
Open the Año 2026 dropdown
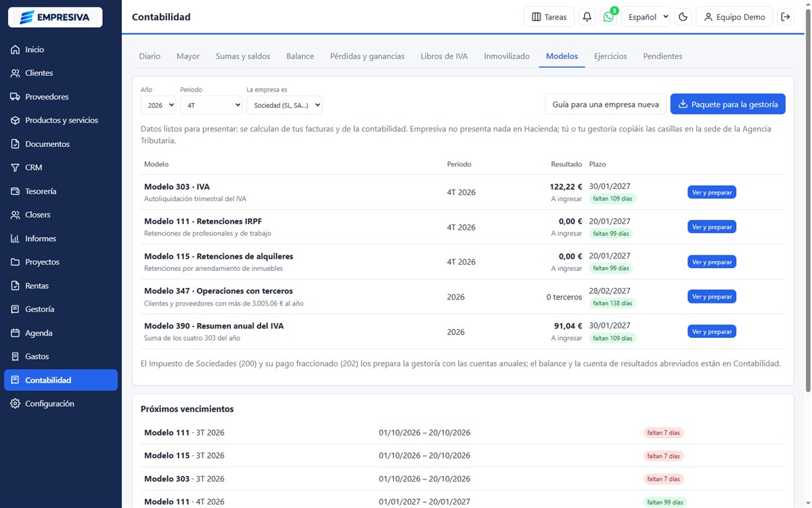(158, 105)
